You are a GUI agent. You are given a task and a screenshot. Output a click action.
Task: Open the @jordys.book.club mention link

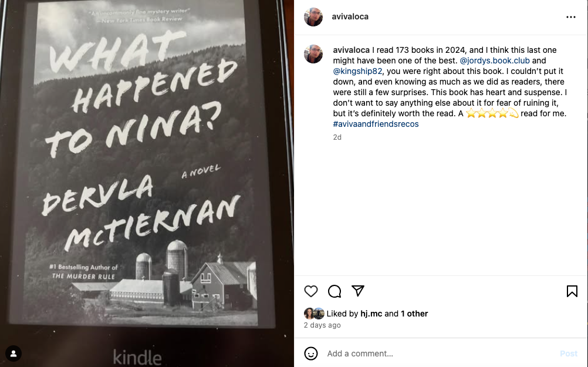[495, 60]
